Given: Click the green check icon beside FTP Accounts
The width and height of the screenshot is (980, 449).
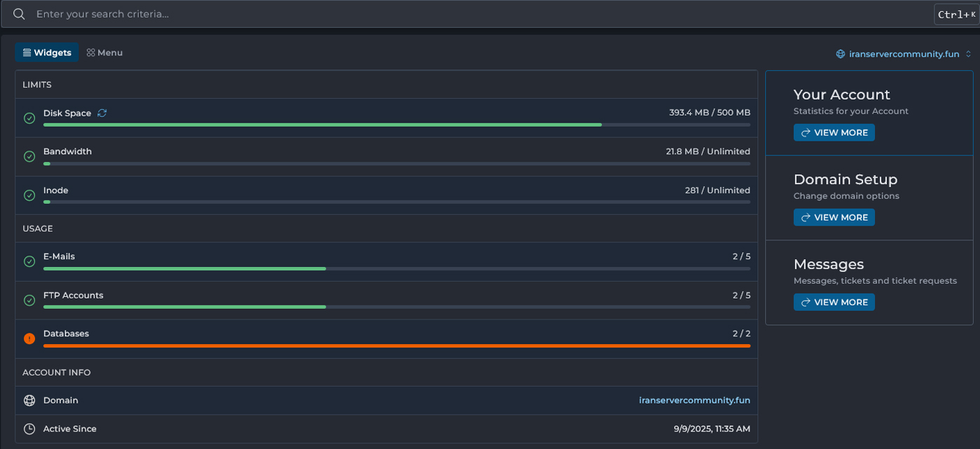Looking at the screenshot, I should click(x=29, y=300).
